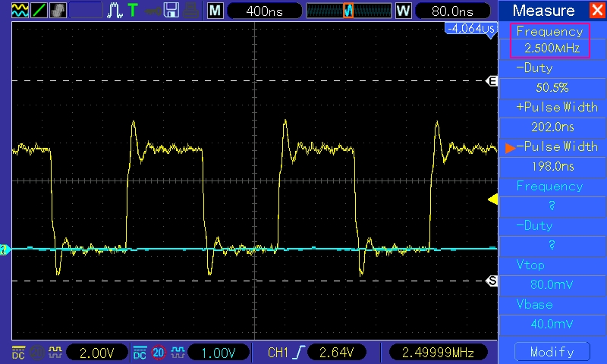
Task: Click the blank display field in top toolbar
Action: pyautogui.click(x=86, y=11)
